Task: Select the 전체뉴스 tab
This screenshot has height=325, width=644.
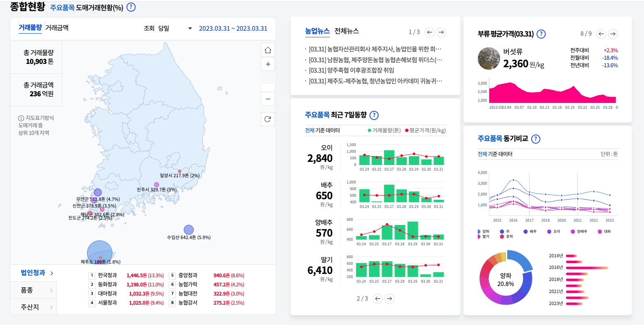Action: coord(347,31)
